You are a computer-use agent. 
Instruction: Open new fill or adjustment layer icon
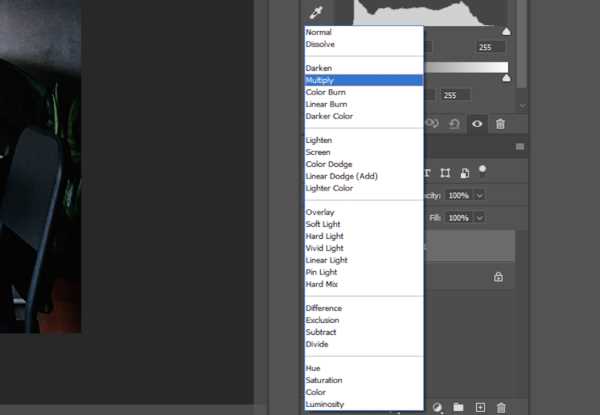(437, 407)
